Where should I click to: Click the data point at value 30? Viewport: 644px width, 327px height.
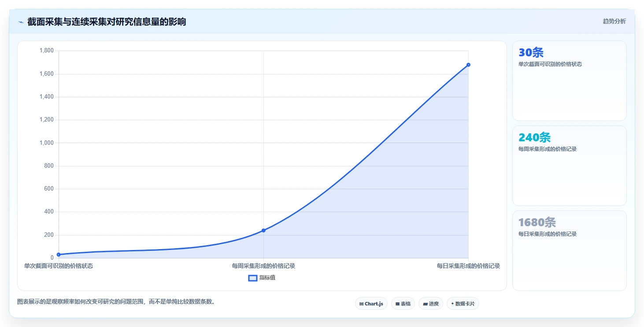pyautogui.click(x=59, y=254)
